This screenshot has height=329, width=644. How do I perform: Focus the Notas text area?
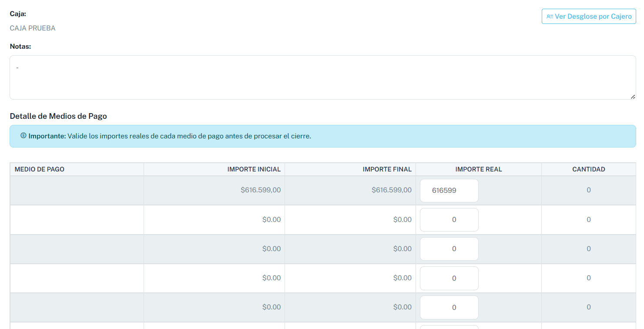pyautogui.click(x=323, y=77)
